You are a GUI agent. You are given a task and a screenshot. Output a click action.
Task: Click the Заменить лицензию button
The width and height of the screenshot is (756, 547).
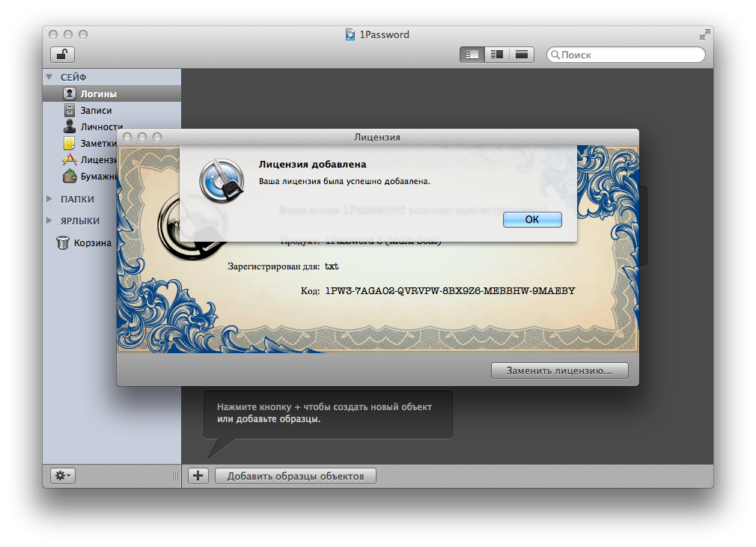coord(559,370)
